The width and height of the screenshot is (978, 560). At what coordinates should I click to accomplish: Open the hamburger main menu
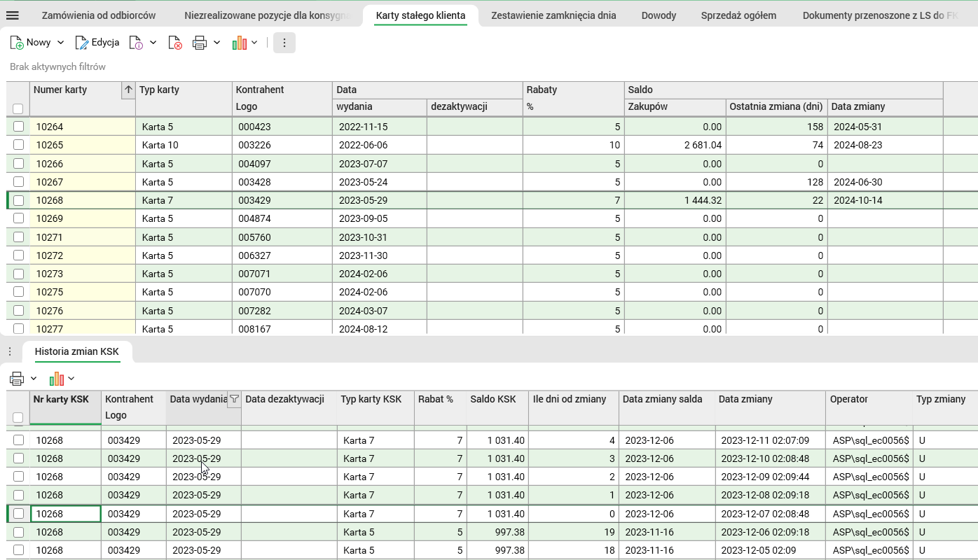click(x=13, y=15)
